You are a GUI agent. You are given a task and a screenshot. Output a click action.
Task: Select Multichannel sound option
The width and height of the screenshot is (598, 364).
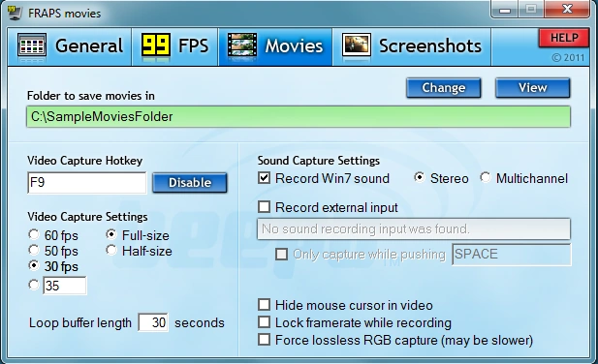point(486,177)
